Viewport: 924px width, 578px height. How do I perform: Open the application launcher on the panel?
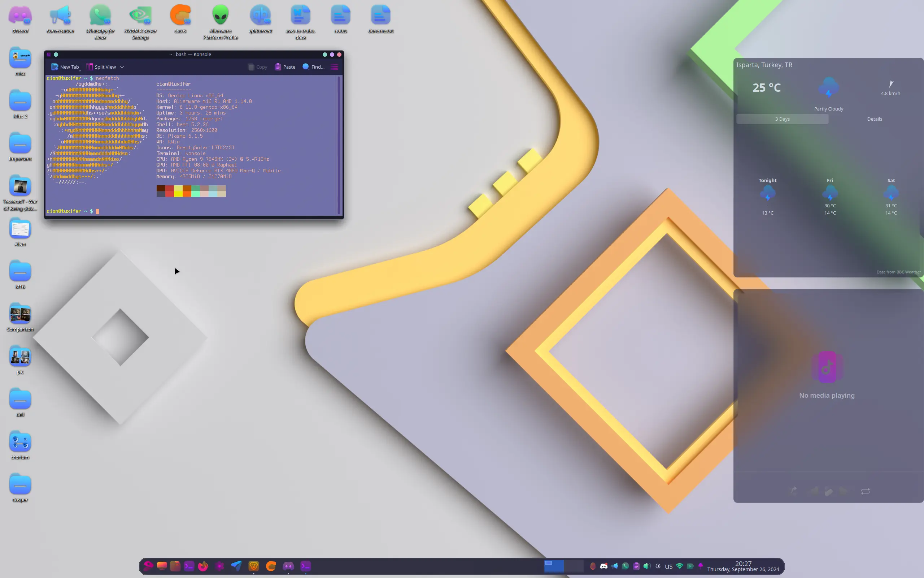click(x=148, y=566)
